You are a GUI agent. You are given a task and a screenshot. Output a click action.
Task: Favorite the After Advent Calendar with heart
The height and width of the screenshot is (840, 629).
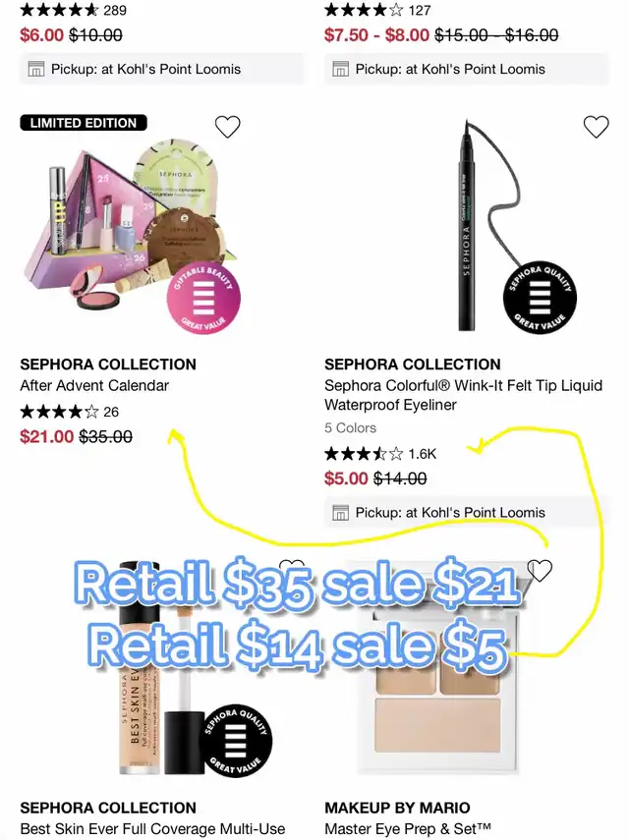coord(227,127)
